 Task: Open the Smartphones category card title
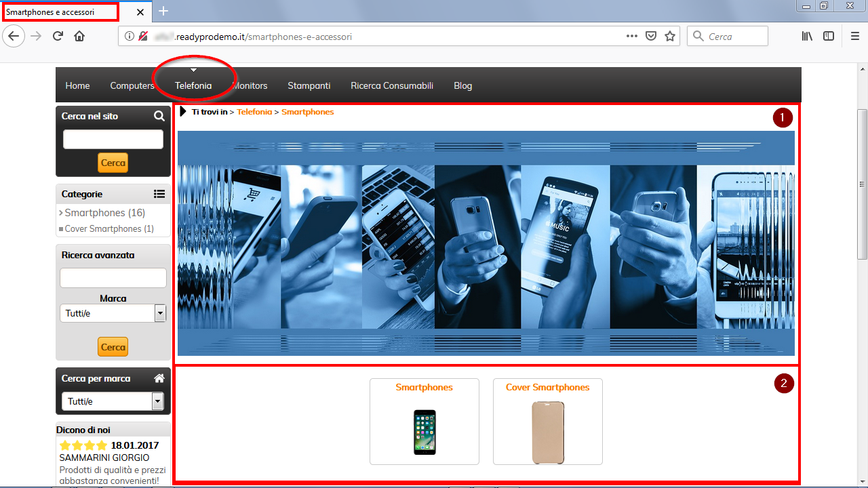425,388
